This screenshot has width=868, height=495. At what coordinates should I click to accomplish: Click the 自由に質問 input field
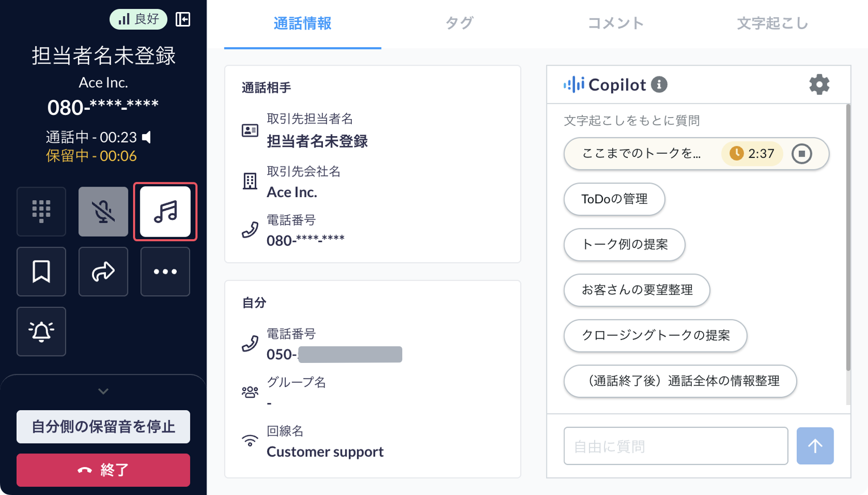click(x=676, y=446)
